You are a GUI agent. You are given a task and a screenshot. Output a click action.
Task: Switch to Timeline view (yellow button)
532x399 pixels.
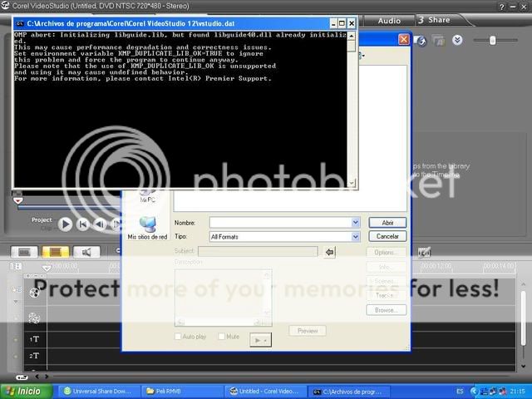pyautogui.click(x=56, y=252)
